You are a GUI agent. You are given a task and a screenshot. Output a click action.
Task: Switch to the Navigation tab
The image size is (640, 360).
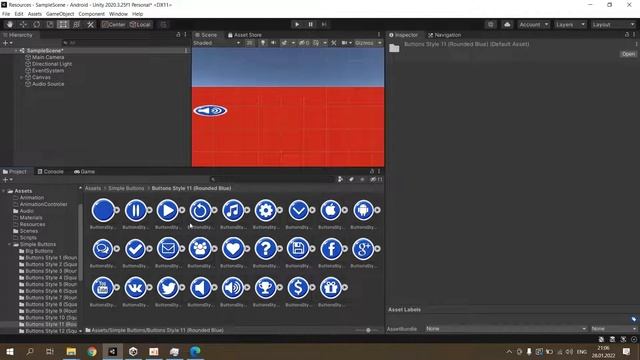444,35
